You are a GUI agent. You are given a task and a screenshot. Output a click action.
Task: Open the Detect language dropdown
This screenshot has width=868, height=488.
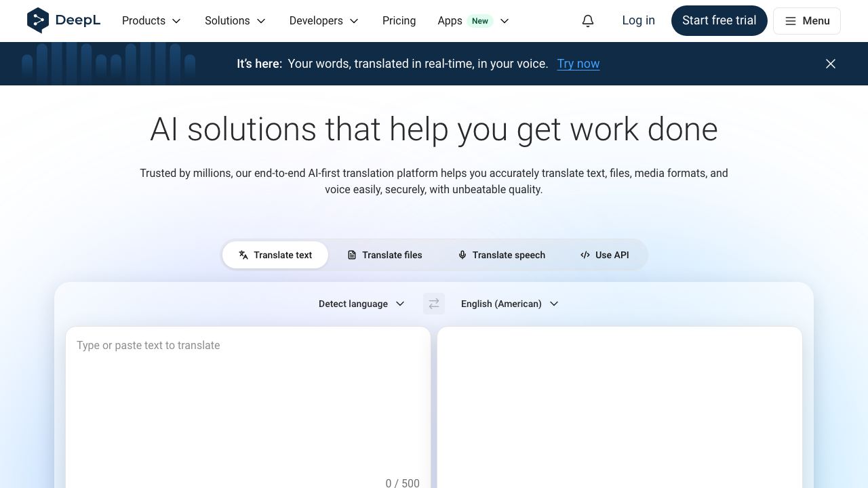(361, 304)
